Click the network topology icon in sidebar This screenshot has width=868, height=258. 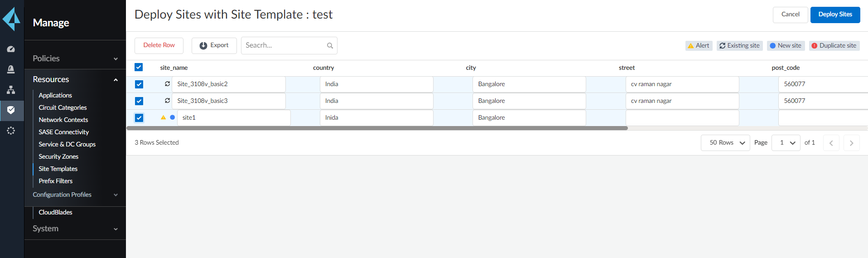[x=11, y=90]
